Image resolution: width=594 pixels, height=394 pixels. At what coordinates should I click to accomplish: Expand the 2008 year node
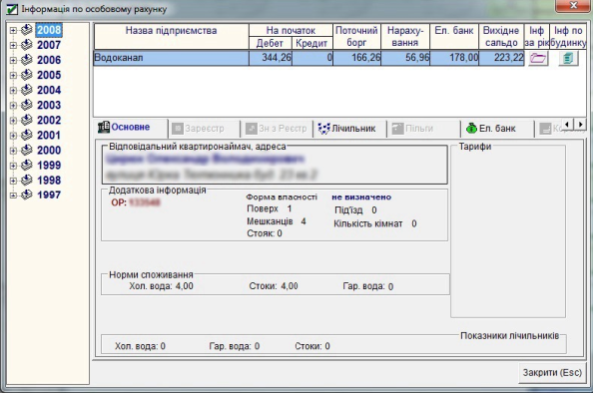point(13,30)
